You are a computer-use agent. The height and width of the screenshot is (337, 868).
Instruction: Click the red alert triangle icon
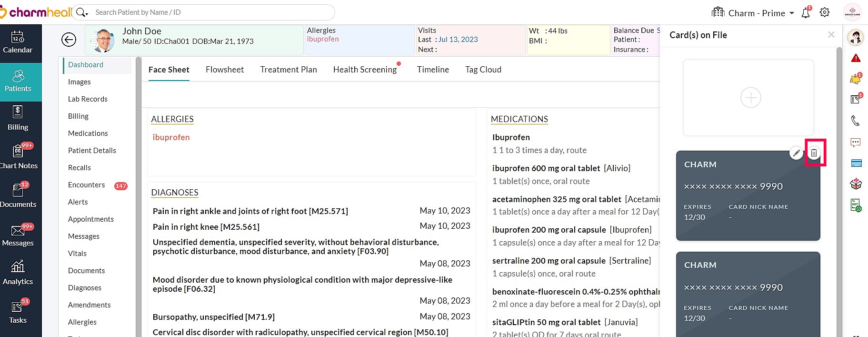coord(856,58)
